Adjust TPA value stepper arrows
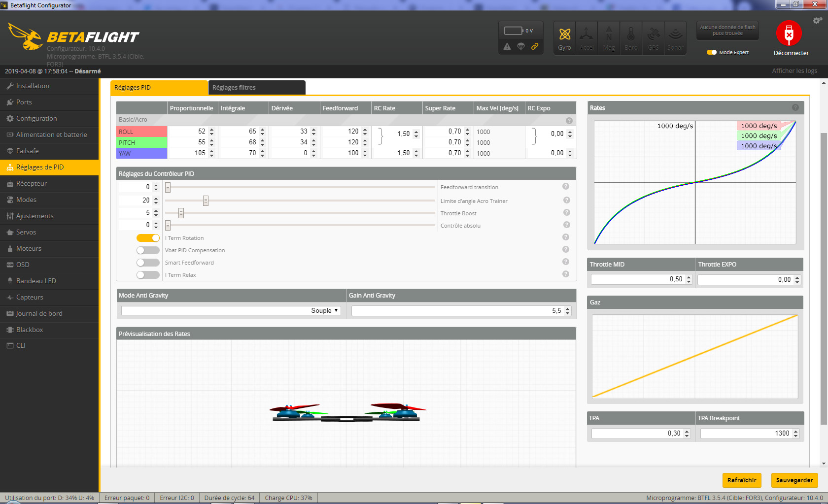Image resolution: width=828 pixels, height=504 pixels. [687, 434]
